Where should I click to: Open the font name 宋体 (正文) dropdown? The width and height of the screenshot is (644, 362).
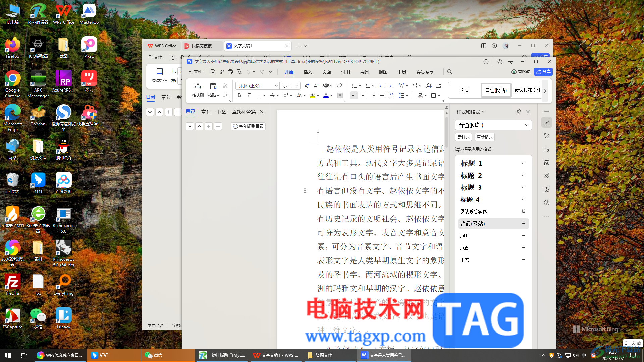coord(276,86)
